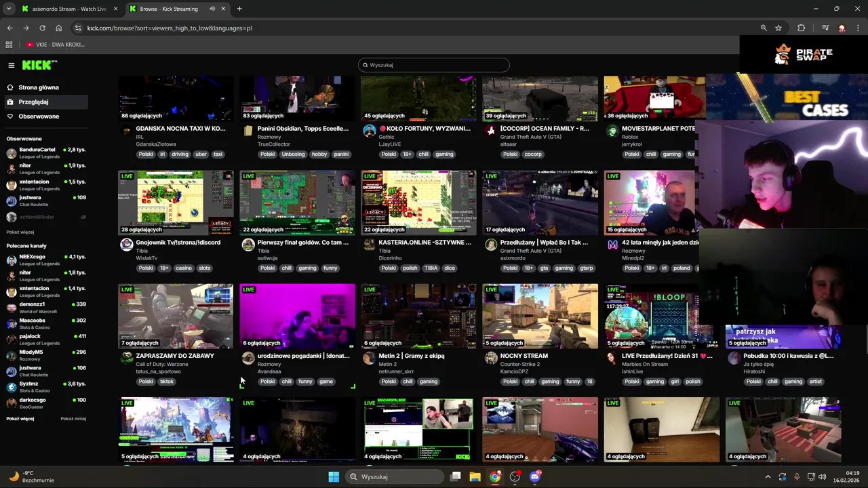Open NEEXcsgo recommended channel

pyautogui.click(x=45, y=260)
